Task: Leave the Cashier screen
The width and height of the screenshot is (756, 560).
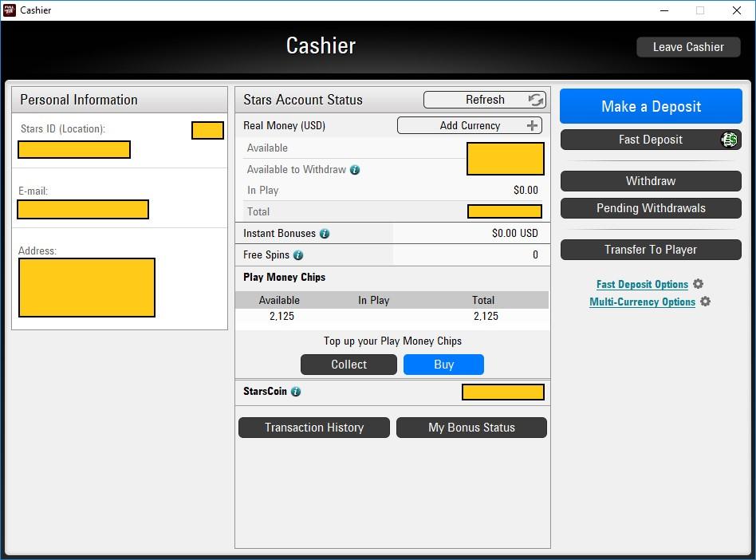Action: pos(688,47)
